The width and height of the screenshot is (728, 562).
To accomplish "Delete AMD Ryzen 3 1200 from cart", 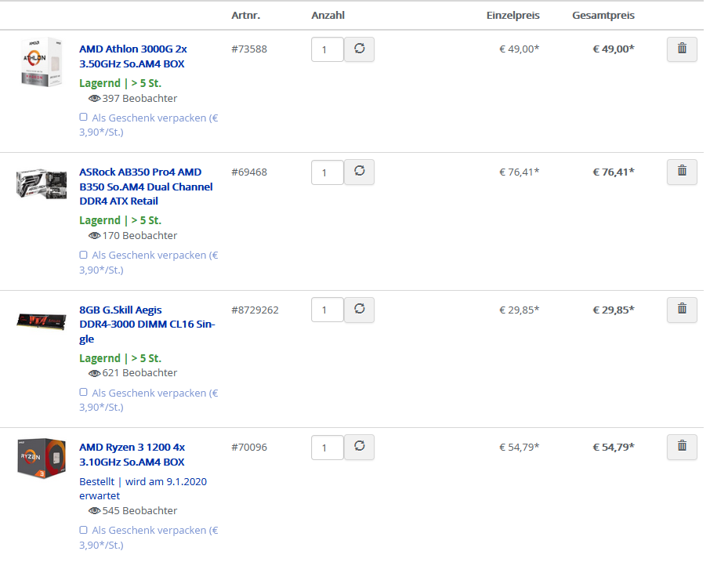I will click(682, 447).
